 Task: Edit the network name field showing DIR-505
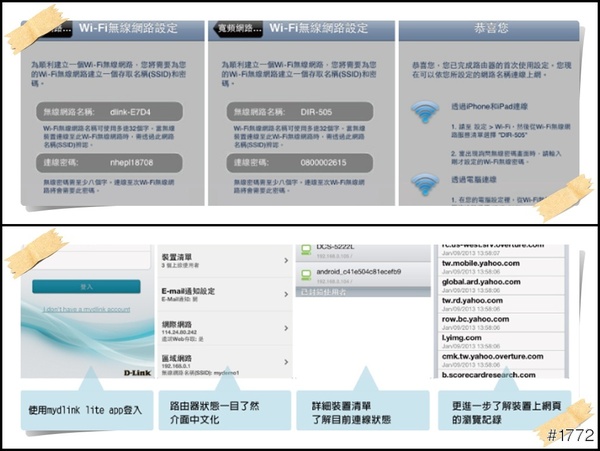[300, 112]
